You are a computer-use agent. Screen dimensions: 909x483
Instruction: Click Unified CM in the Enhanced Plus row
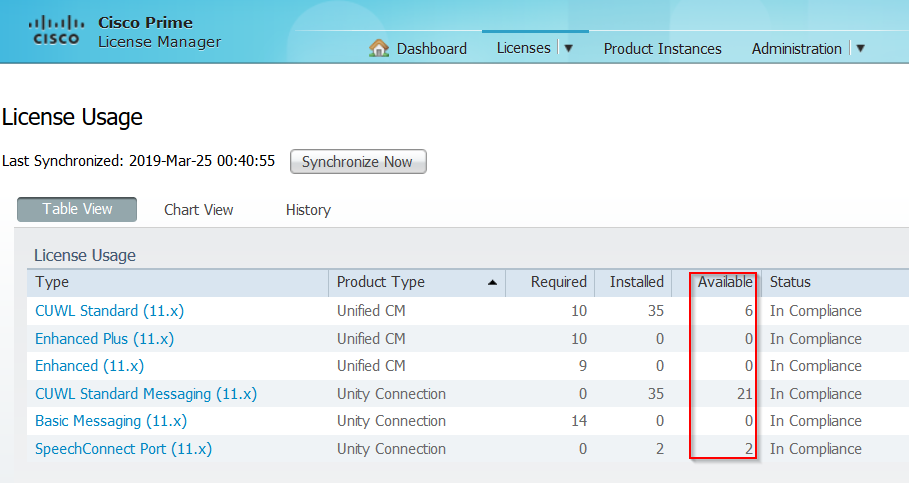[371, 339]
